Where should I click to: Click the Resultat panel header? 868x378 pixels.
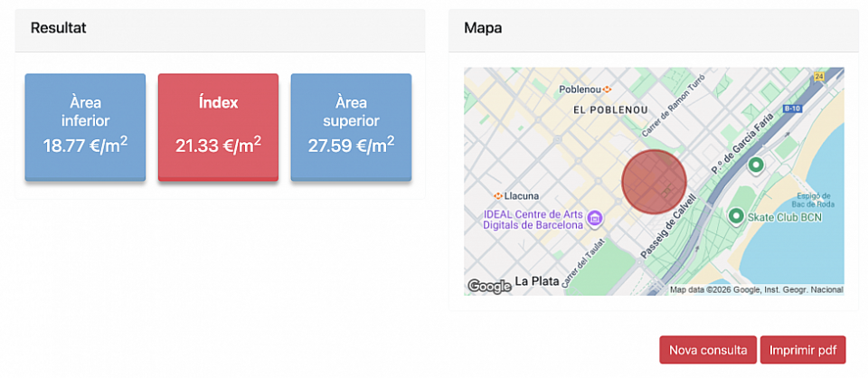click(220, 28)
